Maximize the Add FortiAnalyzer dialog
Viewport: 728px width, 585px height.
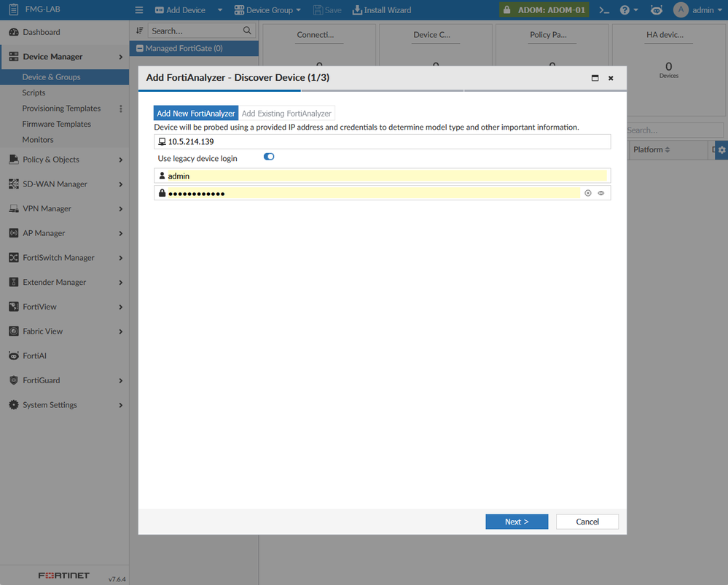tap(595, 78)
